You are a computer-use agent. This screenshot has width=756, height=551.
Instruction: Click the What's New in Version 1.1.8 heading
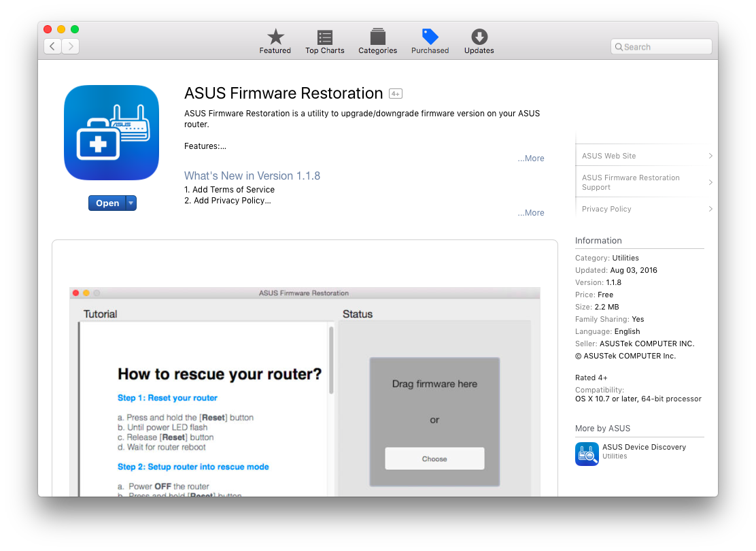coord(252,176)
